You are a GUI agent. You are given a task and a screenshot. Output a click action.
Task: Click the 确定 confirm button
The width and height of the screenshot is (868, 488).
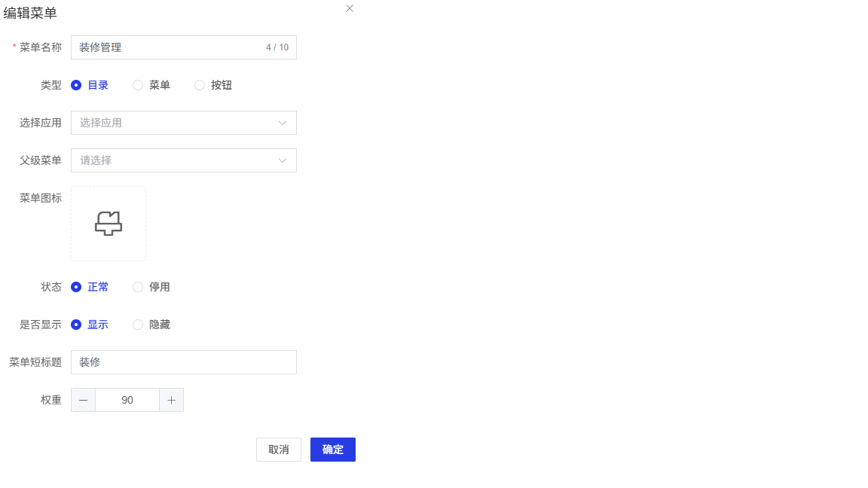pos(332,450)
